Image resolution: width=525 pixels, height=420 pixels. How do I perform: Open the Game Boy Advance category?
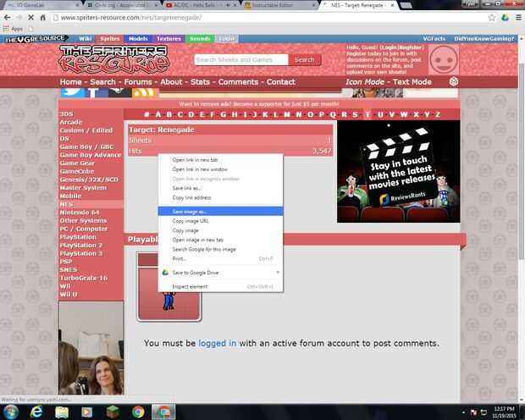[x=91, y=155]
